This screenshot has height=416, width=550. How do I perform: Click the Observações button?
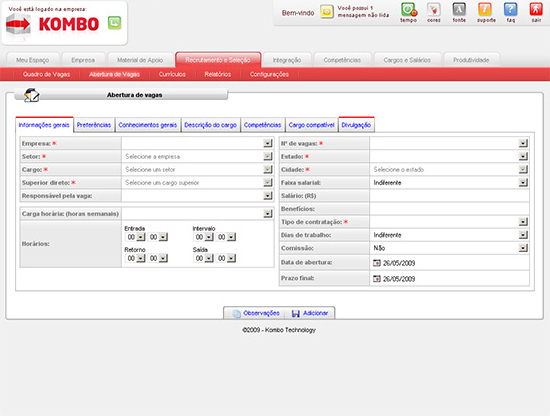(256, 313)
